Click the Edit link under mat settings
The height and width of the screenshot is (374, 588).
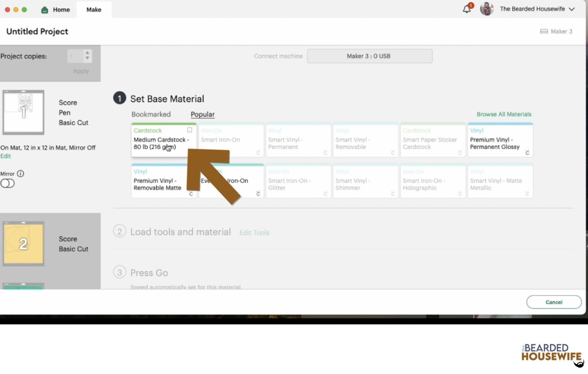pyautogui.click(x=6, y=156)
